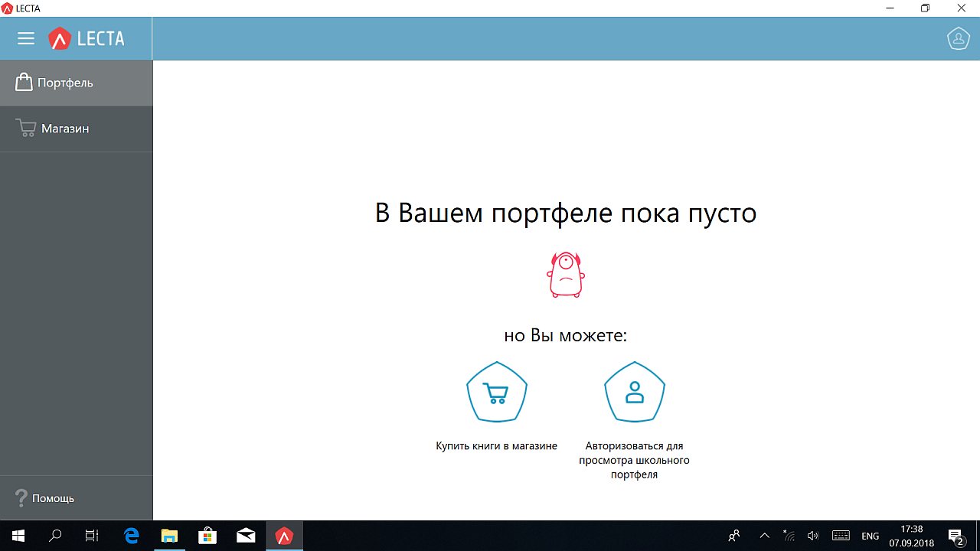Click the text 'но Вы можете:'
Viewport: 980px width, 551px height.
click(x=566, y=335)
